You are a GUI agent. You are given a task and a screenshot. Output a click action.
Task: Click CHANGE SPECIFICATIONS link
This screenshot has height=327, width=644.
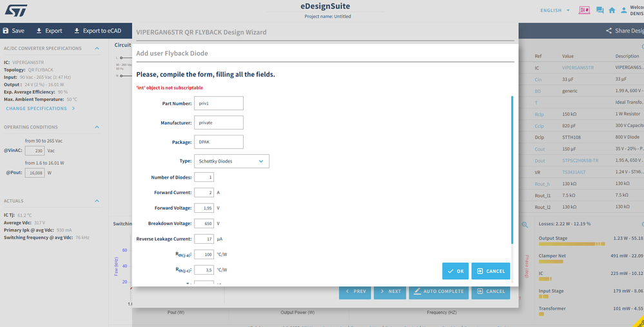[x=40, y=108]
